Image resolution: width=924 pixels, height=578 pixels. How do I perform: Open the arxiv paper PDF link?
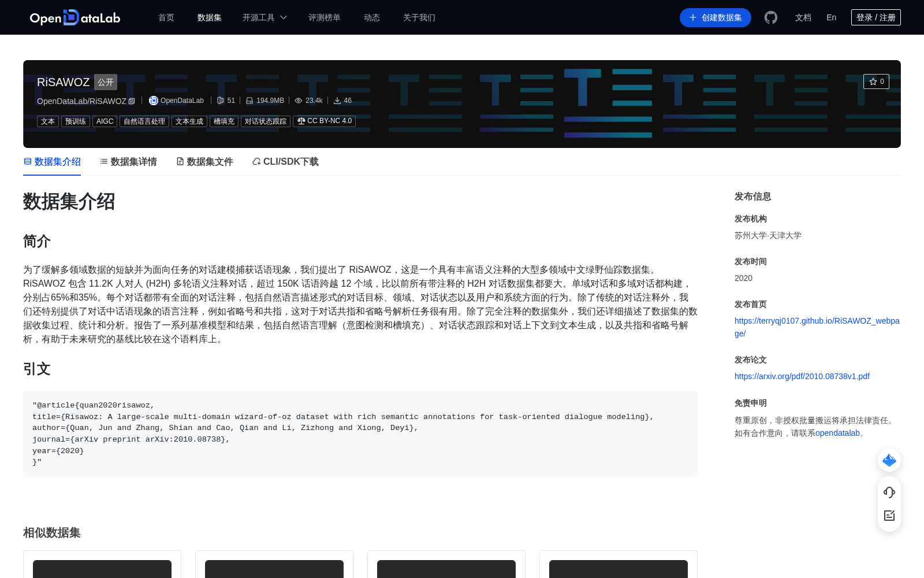click(x=802, y=376)
